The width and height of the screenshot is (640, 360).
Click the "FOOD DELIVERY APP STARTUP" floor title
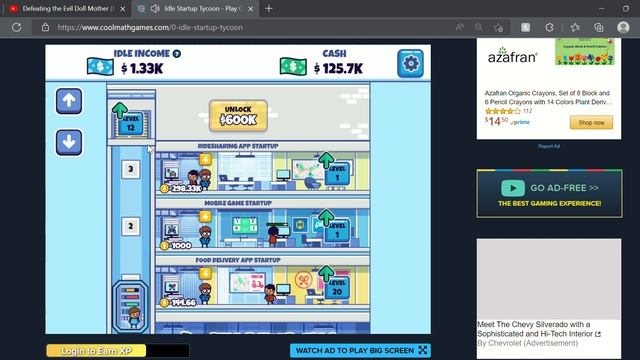click(x=238, y=260)
